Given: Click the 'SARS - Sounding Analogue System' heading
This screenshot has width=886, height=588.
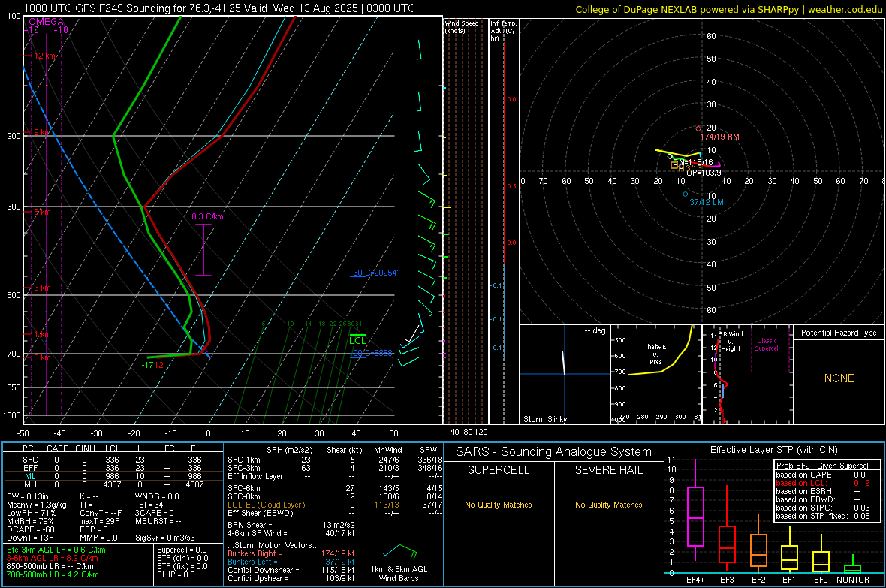Looking at the screenshot, I should [x=554, y=452].
